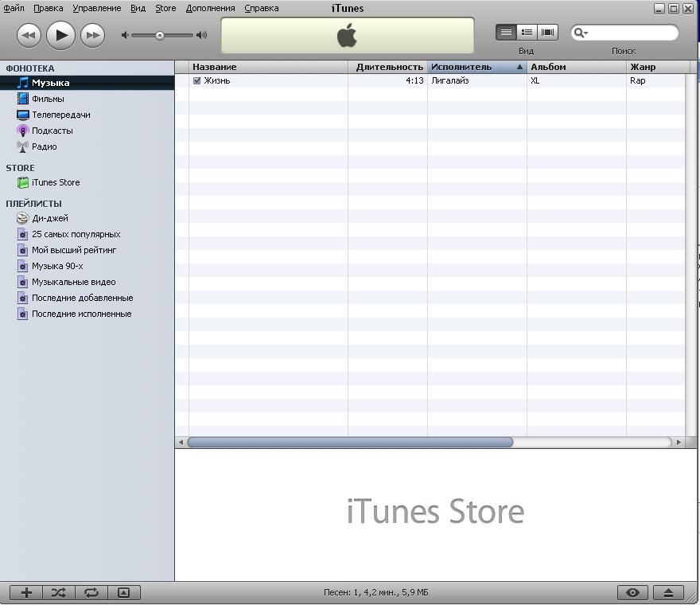Image resolution: width=700 pixels, height=605 pixels.
Task: Click the Play button
Action: click(60, 35)
